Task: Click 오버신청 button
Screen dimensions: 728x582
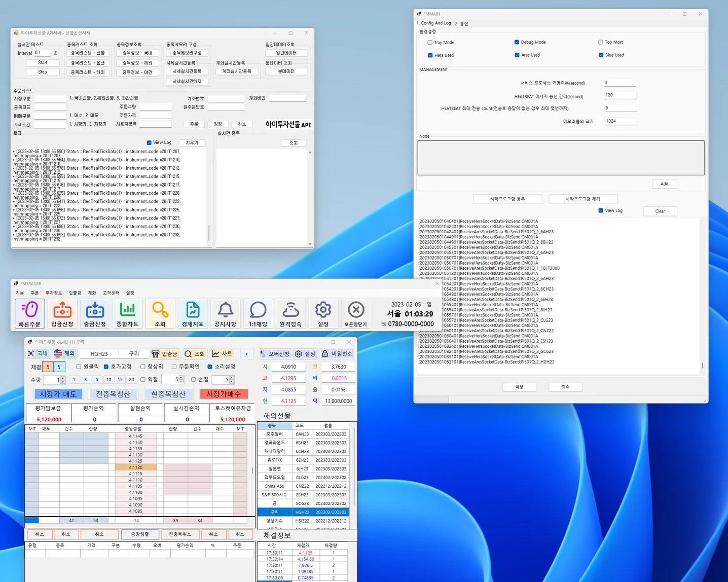Action: click(x=274, y=354)
